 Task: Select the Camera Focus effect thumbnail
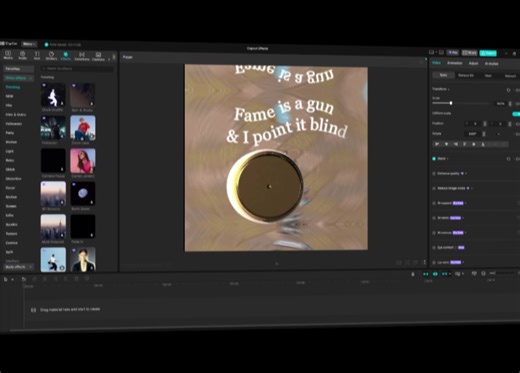point(53,161)
